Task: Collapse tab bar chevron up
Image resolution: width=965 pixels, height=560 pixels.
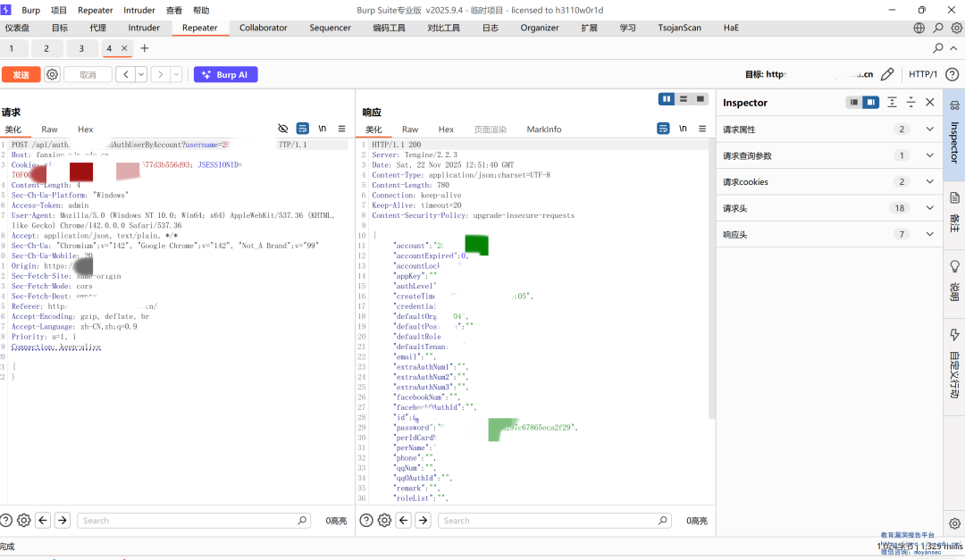Action: 953,48
